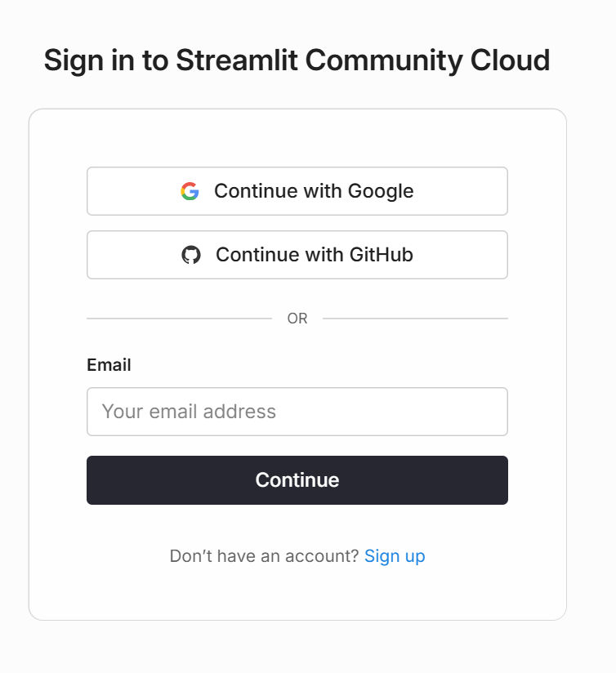
Task: Click the word Streamlit in the title
Action: [237, 60]
